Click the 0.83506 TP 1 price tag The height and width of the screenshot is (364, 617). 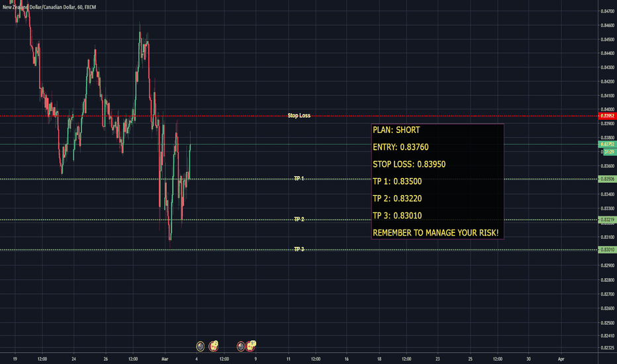point(607,179)
